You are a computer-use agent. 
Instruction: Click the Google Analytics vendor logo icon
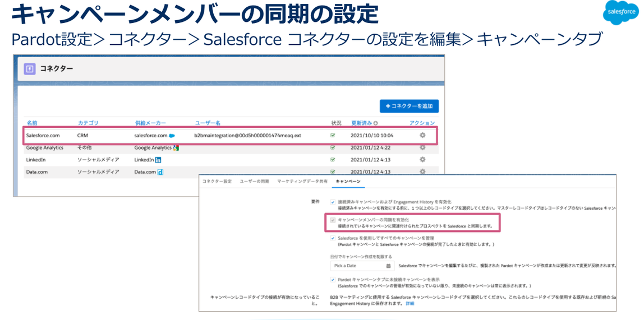click(176, 148)
